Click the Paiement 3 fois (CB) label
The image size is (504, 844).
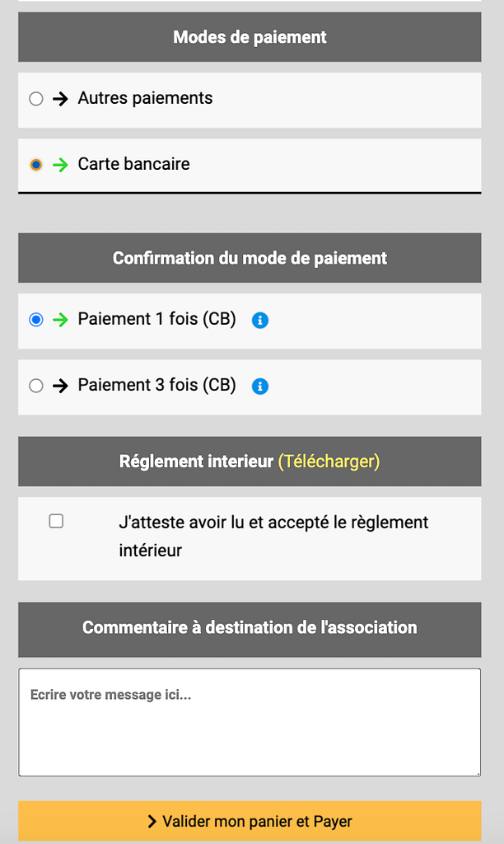pos(156,385)
